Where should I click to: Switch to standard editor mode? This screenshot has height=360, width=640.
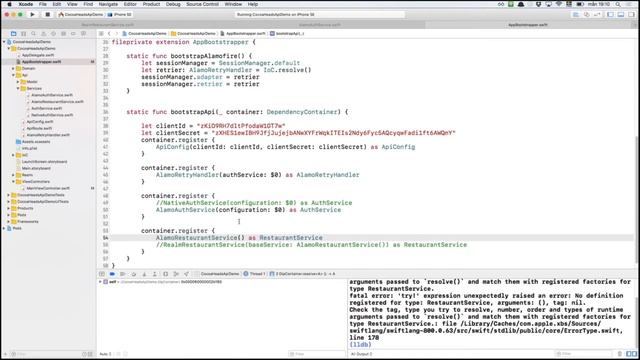pos(576,15)
